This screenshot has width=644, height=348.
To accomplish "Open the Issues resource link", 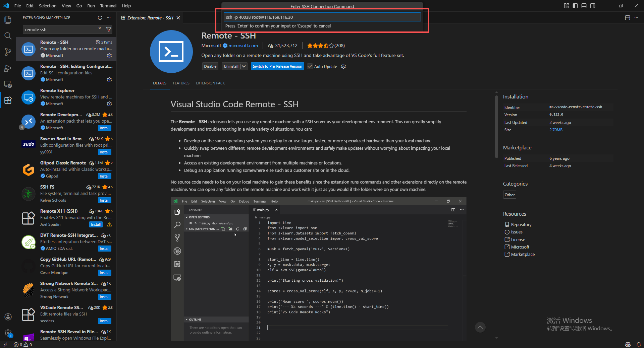I will 517,232.
